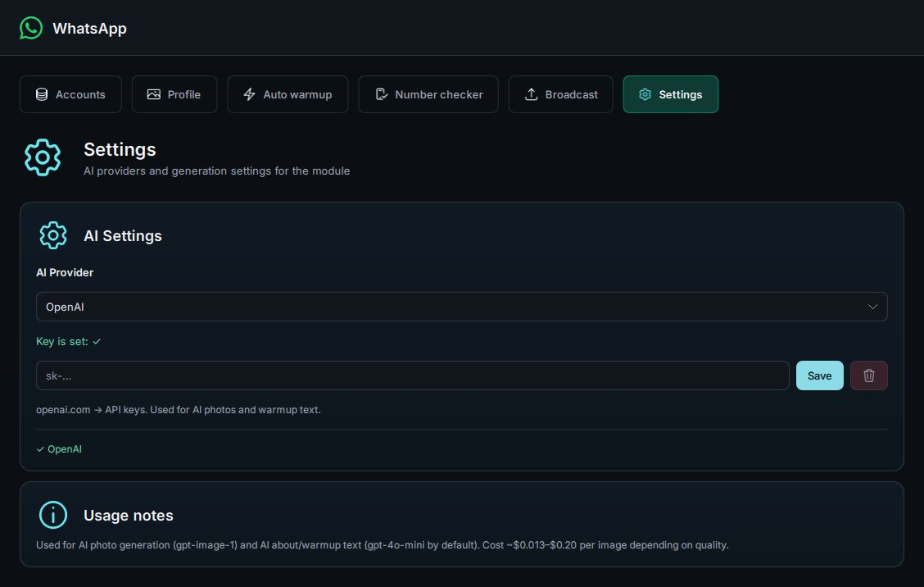Viewport: 924px width, 587px height.
Task: Click the large Settings page gear icon
Action: point(43,157)
